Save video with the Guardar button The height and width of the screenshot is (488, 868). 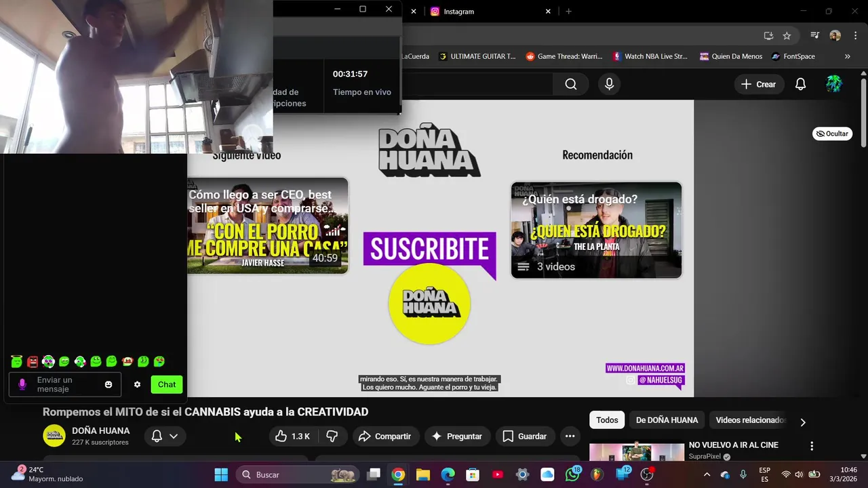[x=525, y=436]
